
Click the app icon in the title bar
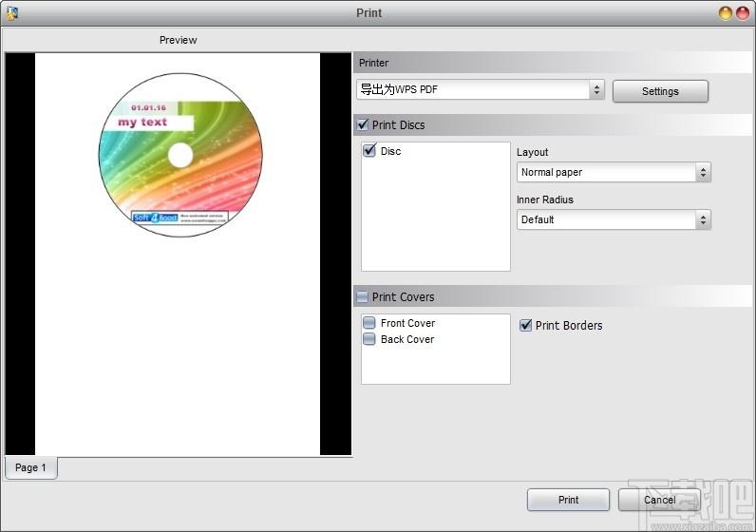coord(12,13)
